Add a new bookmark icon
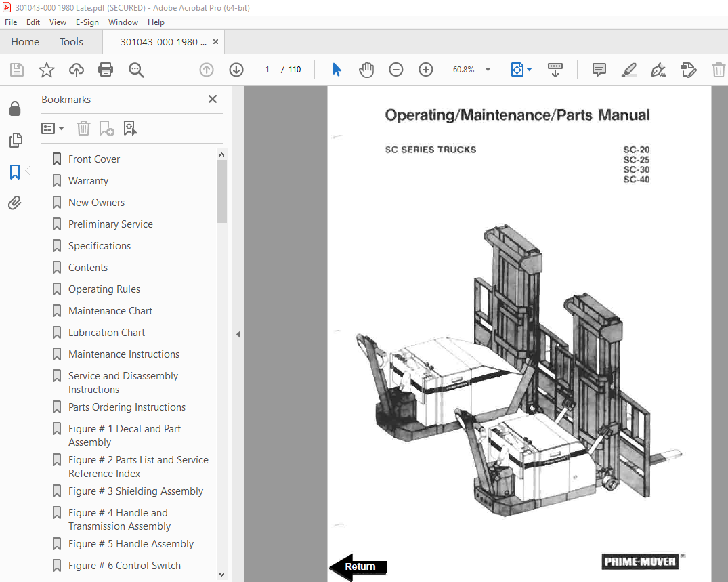The image size is (728, 582). click(106, 128)
